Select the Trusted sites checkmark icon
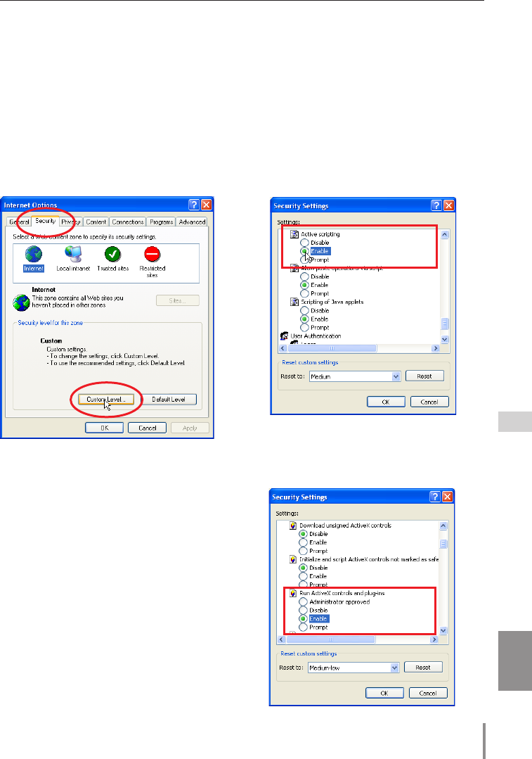Image resolution: width=532 pixels, height=759 pixels. pos(112,254)
